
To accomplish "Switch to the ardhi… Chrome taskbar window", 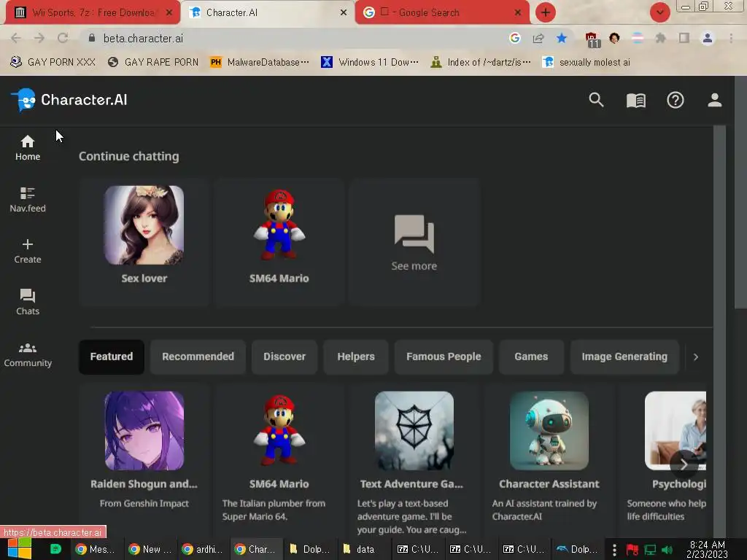I will coord(203,549).
